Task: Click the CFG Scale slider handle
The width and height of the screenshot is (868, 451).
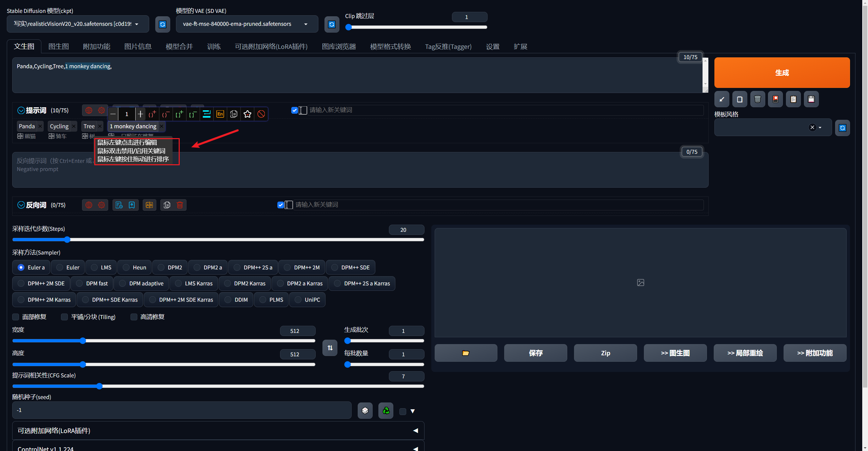Action: (99, 386)
